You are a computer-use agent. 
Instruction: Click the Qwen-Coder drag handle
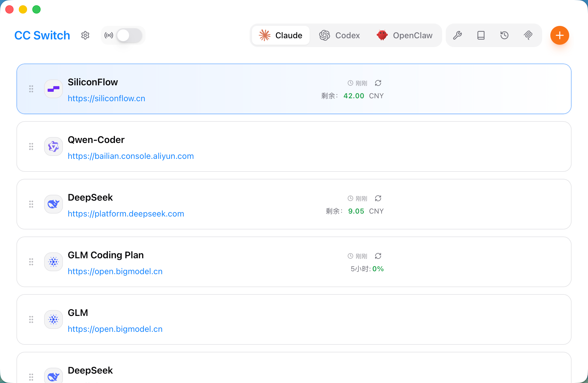click(31, 146)
